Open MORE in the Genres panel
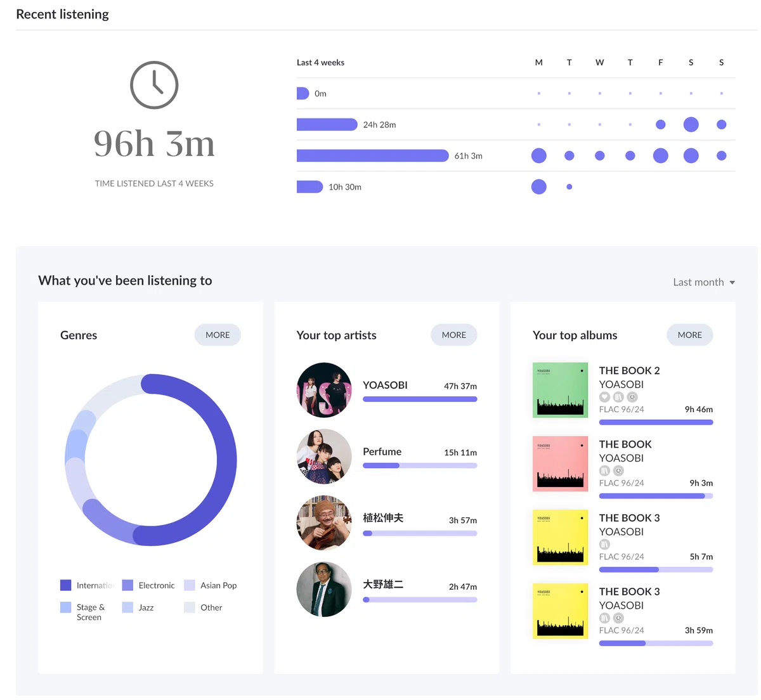This screenshot has height=700, width=761. 218,335
